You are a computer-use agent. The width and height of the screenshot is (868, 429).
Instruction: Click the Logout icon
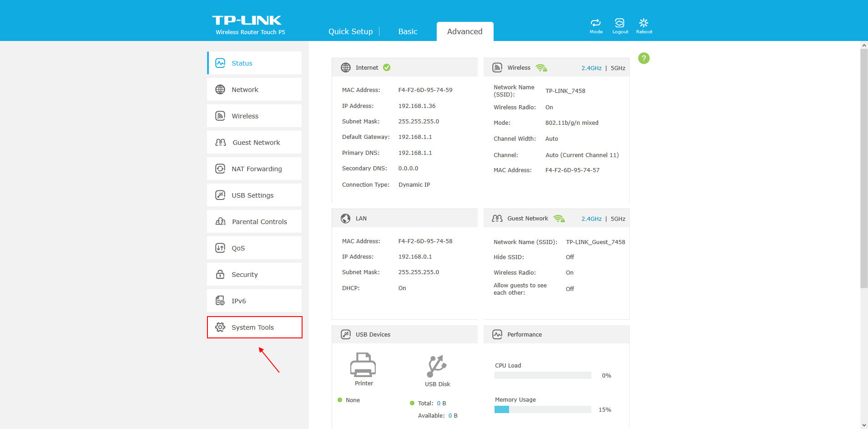point(620,23)
